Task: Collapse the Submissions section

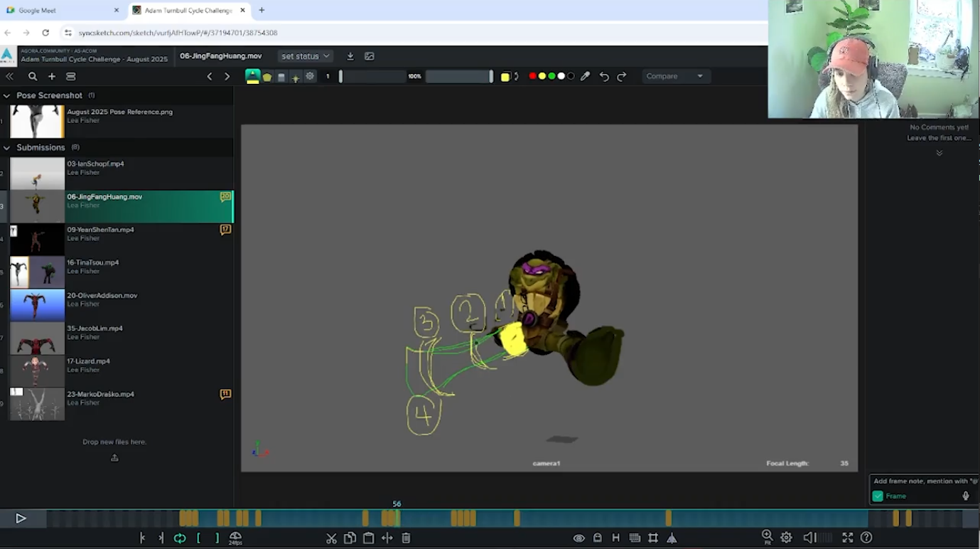Action: 7,148
